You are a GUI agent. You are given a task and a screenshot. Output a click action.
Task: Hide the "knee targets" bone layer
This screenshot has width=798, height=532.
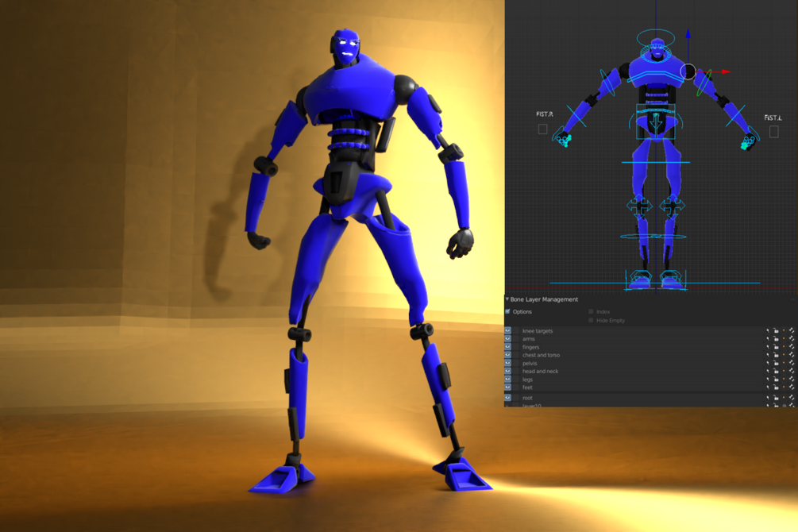click(507, 331)
